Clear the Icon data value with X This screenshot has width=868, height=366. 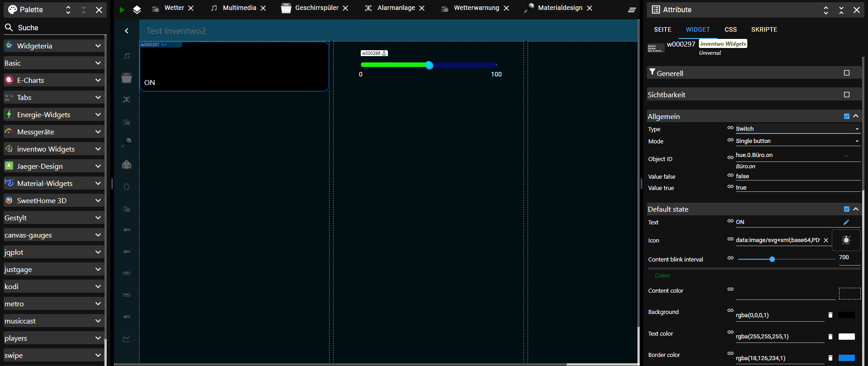826,240
